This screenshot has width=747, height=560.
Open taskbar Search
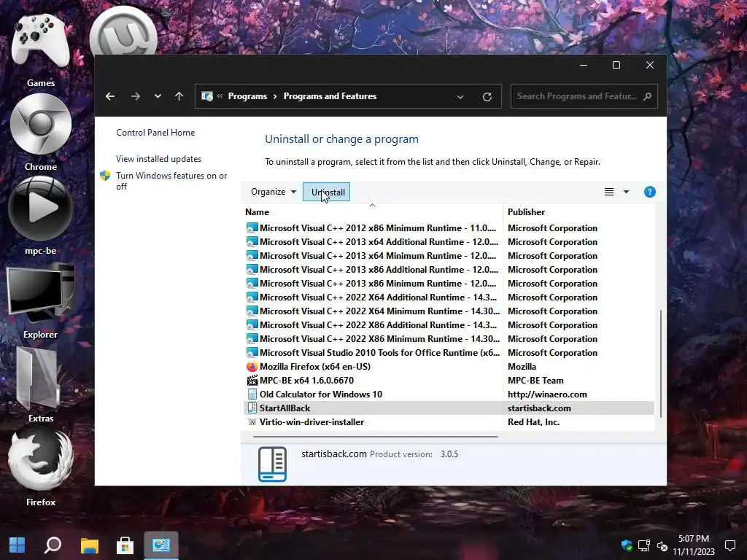pyautogui.click(x=53, y=545)
